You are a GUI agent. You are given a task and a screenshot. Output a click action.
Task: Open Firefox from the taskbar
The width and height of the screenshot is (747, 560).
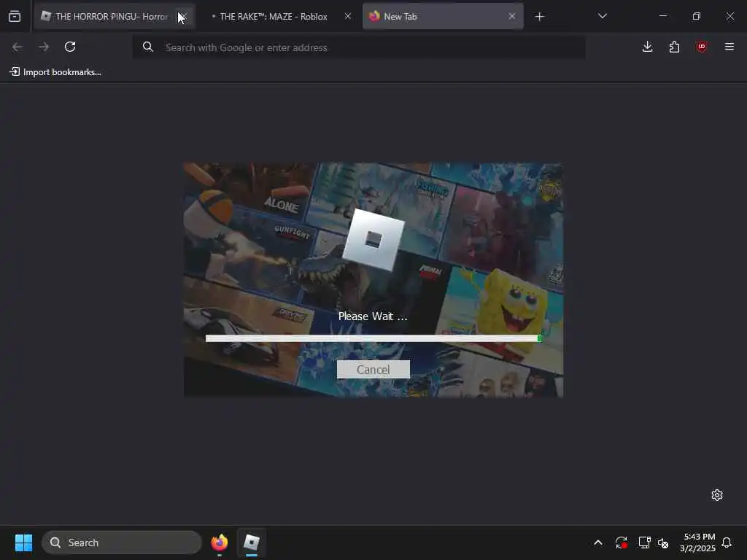tap(219, 542)
